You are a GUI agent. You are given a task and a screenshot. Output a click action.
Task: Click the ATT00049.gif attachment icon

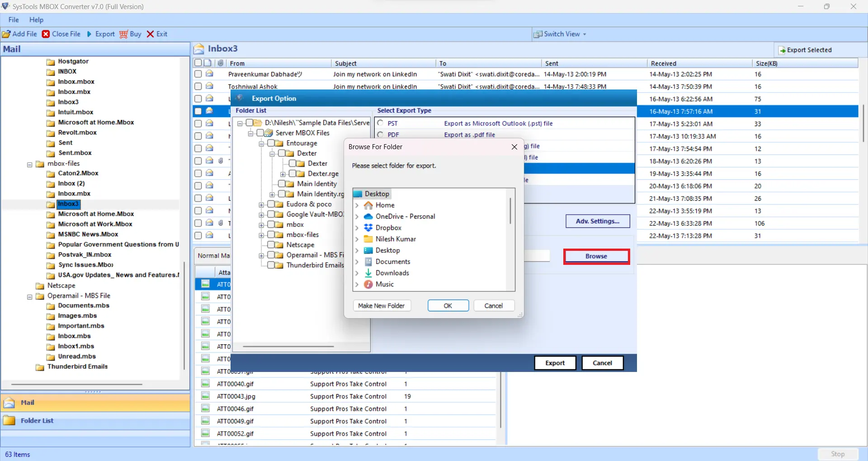(x=206, y=421)
